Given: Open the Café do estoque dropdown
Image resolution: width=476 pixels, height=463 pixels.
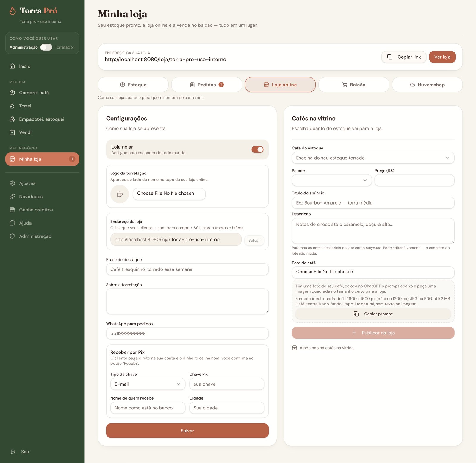Looking at the screenshot, I should [373, 158].
